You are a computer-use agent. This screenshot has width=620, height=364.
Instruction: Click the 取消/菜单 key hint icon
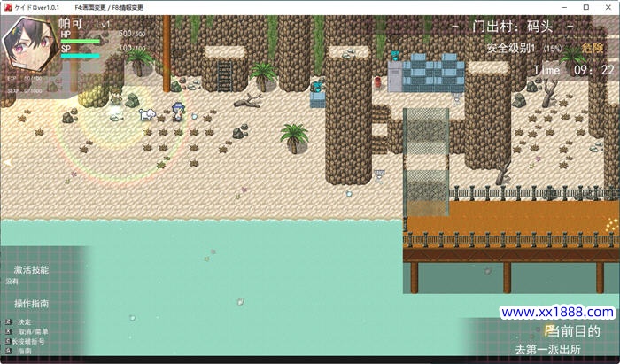tap(8, 331)
